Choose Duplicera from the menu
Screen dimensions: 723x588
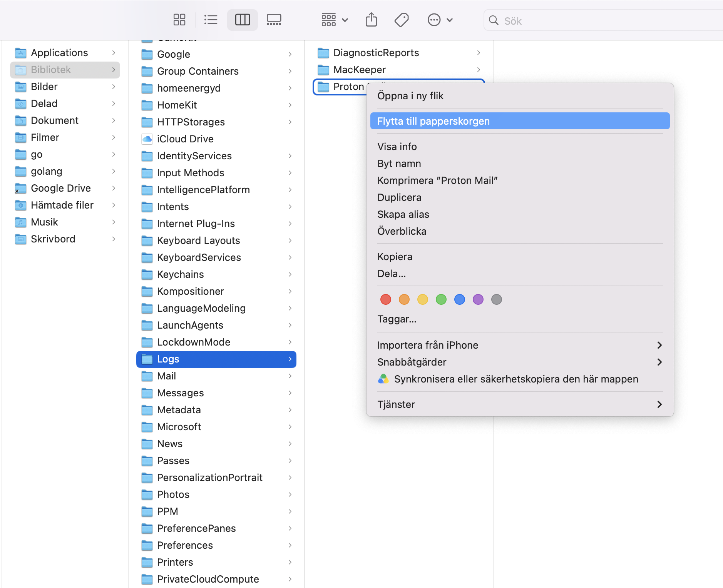click(x=520, y=197)
